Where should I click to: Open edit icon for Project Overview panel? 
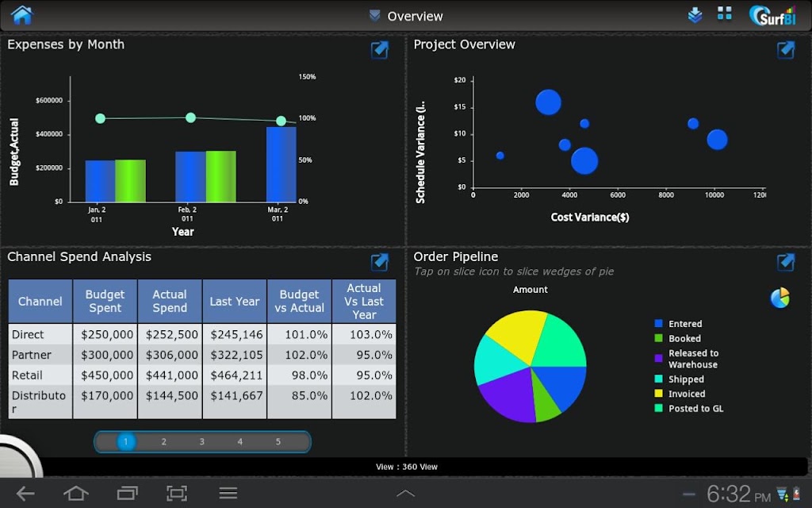tap(786, 50)
